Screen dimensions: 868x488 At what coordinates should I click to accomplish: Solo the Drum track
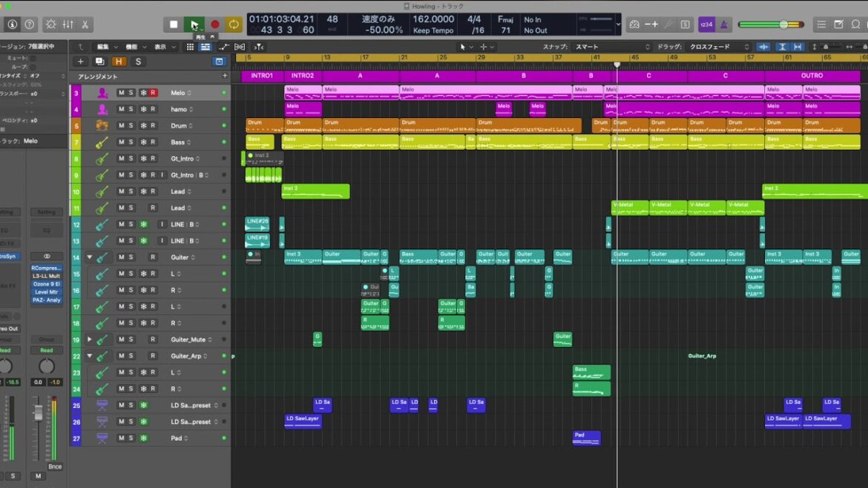pyautogui.click(x=131, y=125)
